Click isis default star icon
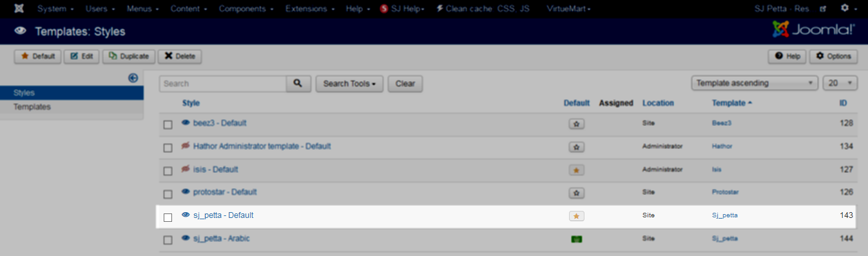This screenshot has height=256, width=868. pyautogui.click(x=577, y=170)
